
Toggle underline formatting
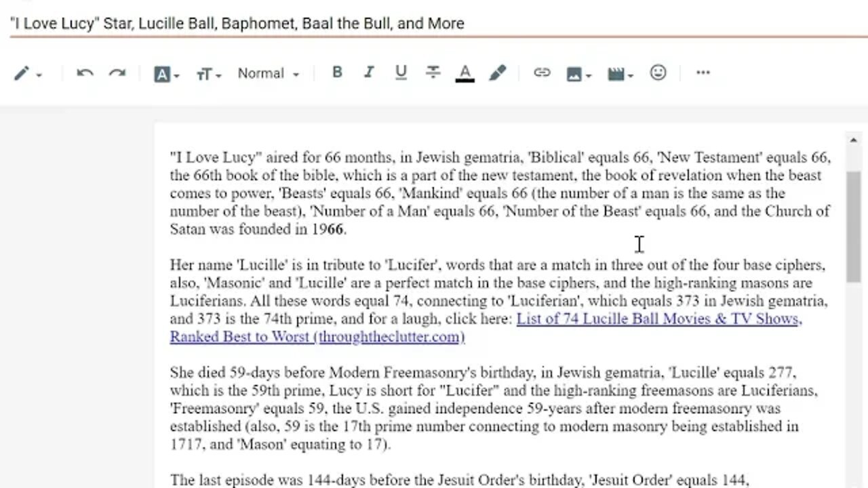(401, 73)
